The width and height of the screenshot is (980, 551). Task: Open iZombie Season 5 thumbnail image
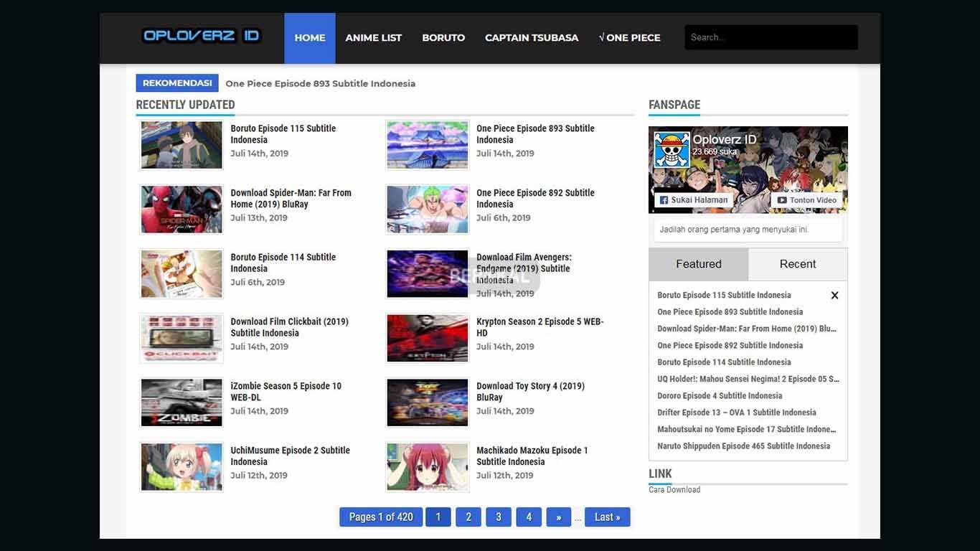(182, 402)
